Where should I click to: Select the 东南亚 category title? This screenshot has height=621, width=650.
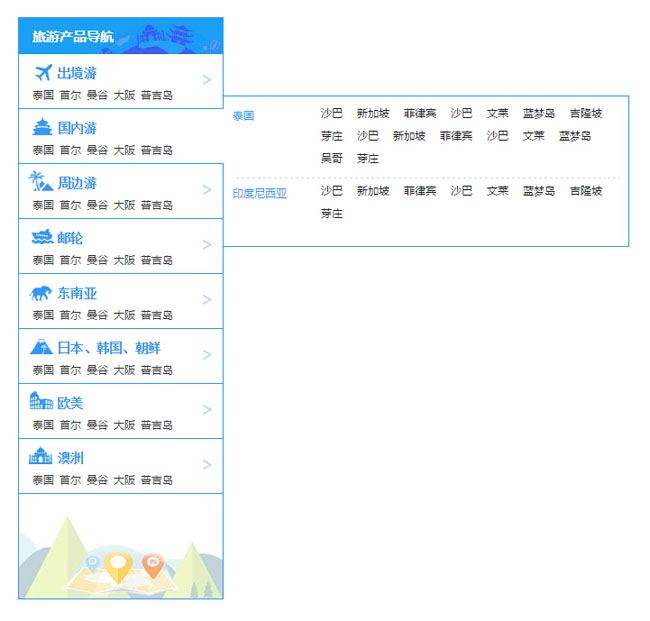coord(77,293)
